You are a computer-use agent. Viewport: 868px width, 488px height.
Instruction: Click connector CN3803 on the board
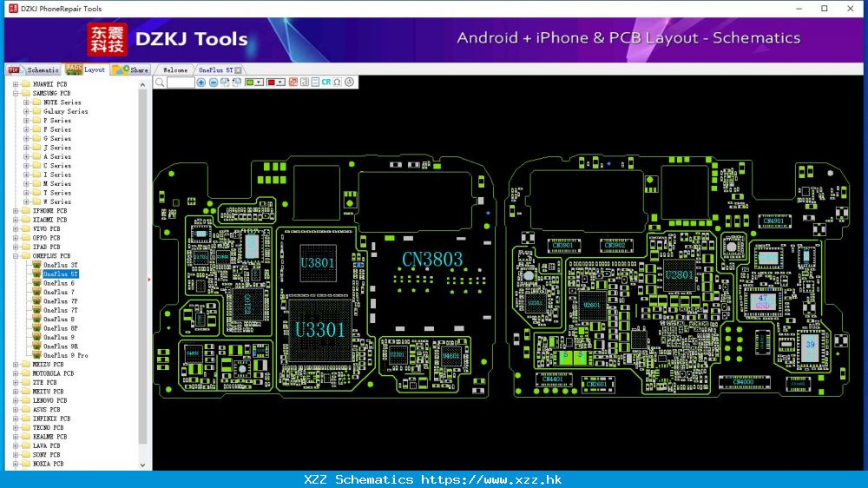click(x=431, y=259)
